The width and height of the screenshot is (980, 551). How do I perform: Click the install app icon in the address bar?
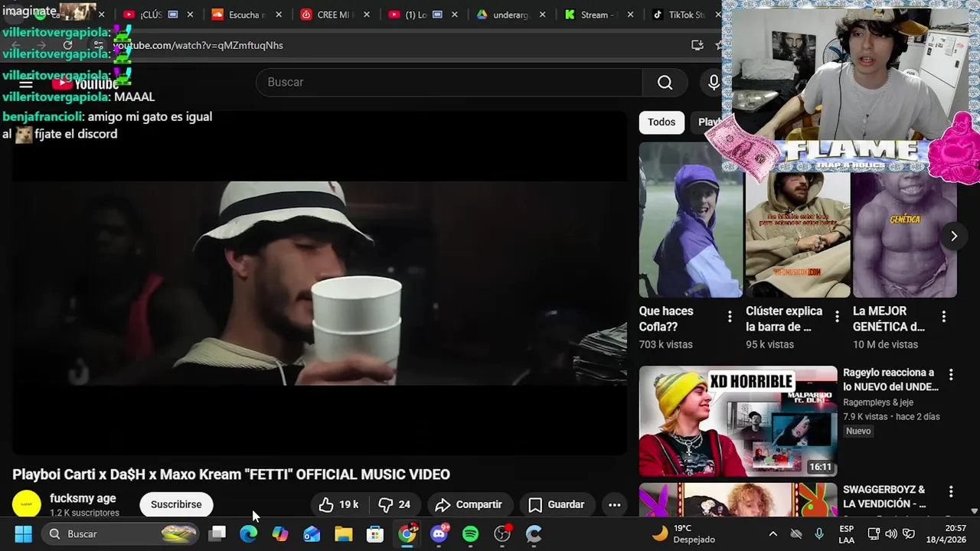(697, 45)
